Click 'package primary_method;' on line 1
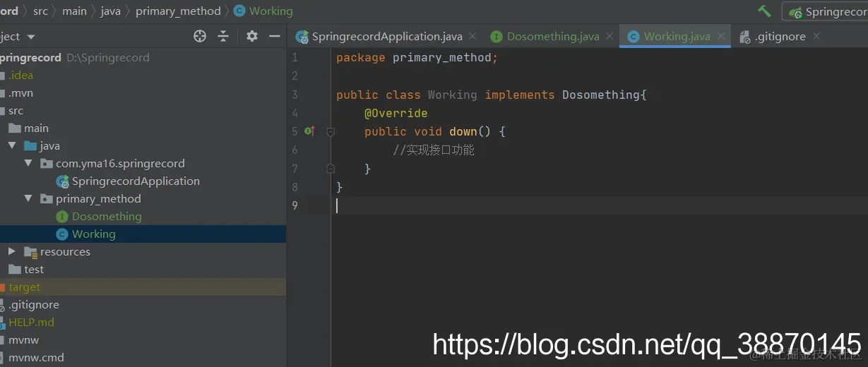This screenshot has width=868, height=367. point(417,58)
